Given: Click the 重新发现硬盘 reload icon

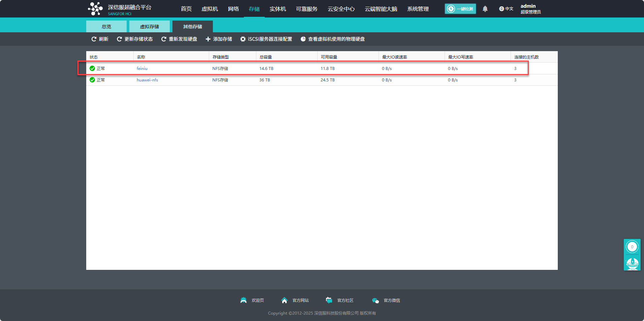Looking at the screenshot, I should tap(164, 39).
